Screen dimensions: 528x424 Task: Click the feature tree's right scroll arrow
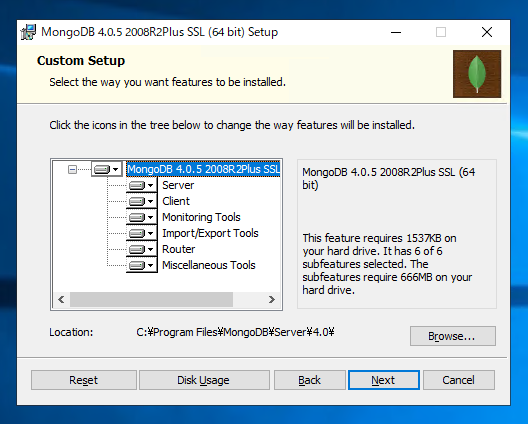point(272,299)
